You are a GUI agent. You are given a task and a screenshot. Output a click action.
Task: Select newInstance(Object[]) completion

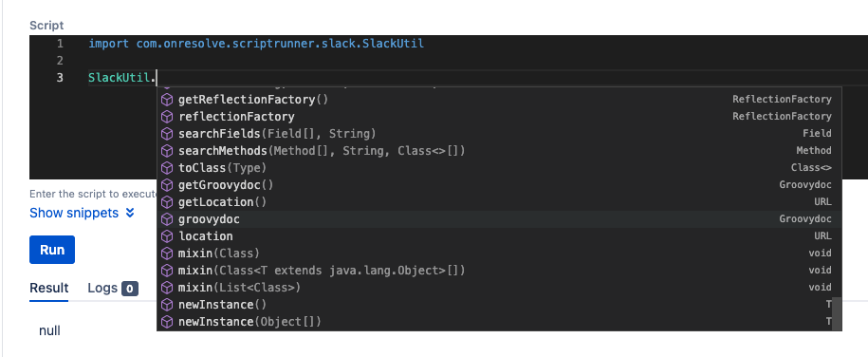point(249,322)
